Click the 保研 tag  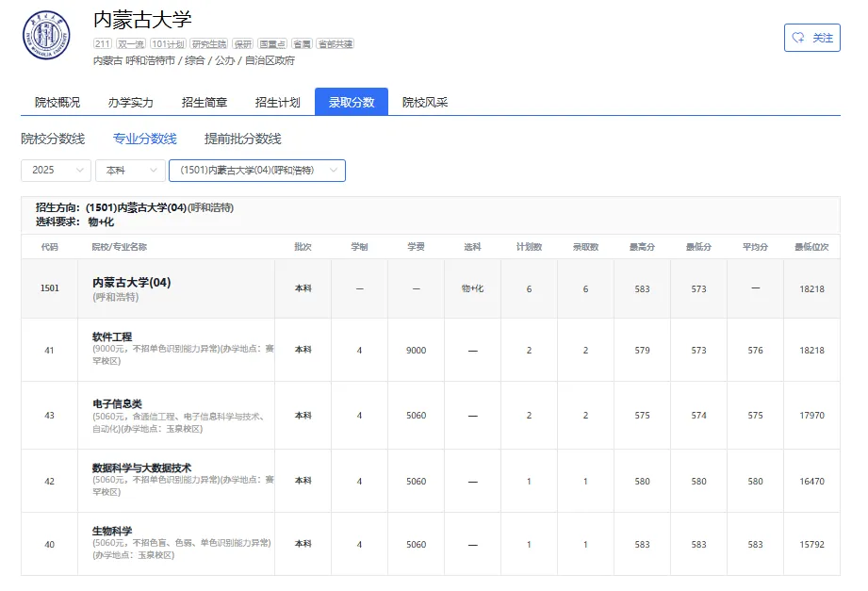point(242,43)
